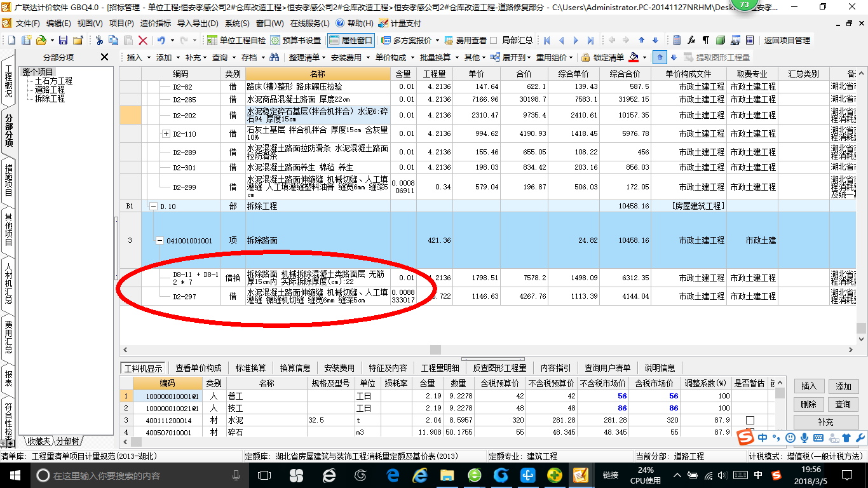
Task: Open the Windows Start menu
Action: pyautogui.click(x=15, y=475)
